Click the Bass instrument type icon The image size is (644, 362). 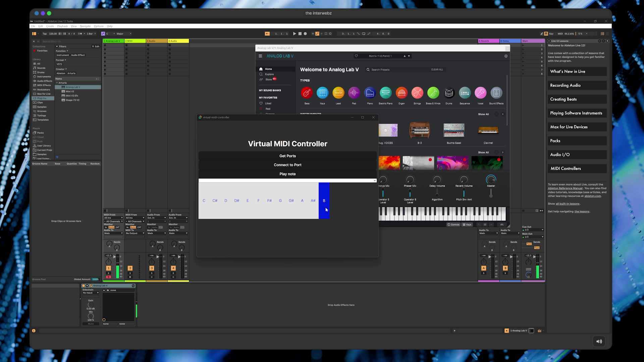click(x=307, y=93)
